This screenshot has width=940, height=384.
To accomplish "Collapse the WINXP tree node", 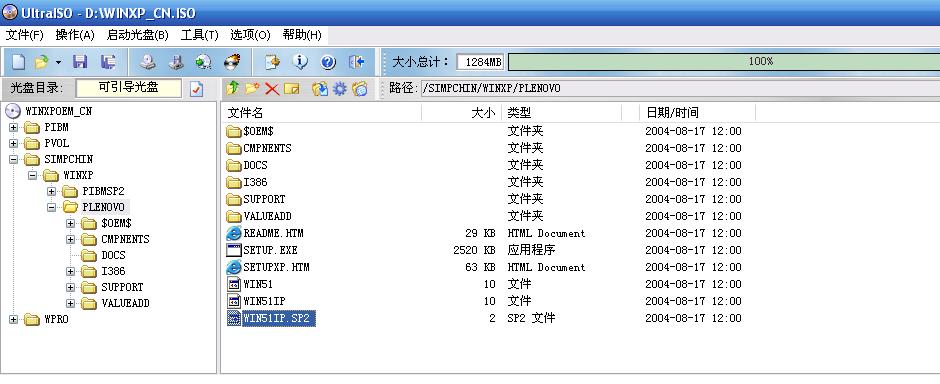I will (x=32, y=176).
